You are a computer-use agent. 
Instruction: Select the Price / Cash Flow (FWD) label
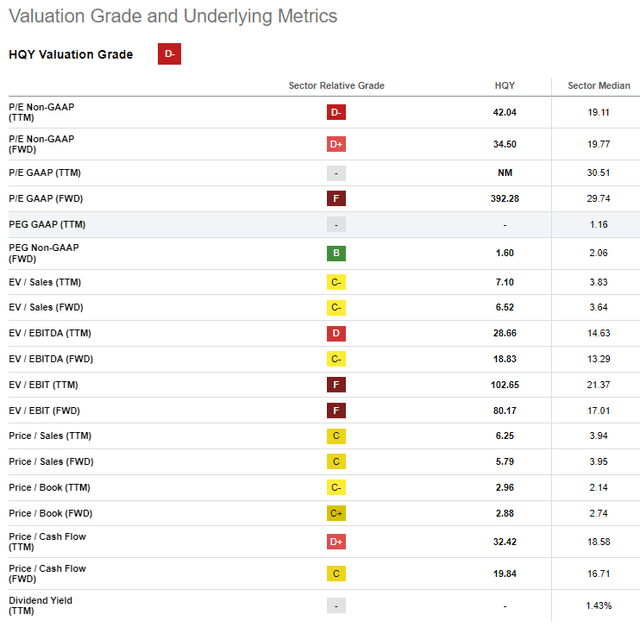coord(47,574)
